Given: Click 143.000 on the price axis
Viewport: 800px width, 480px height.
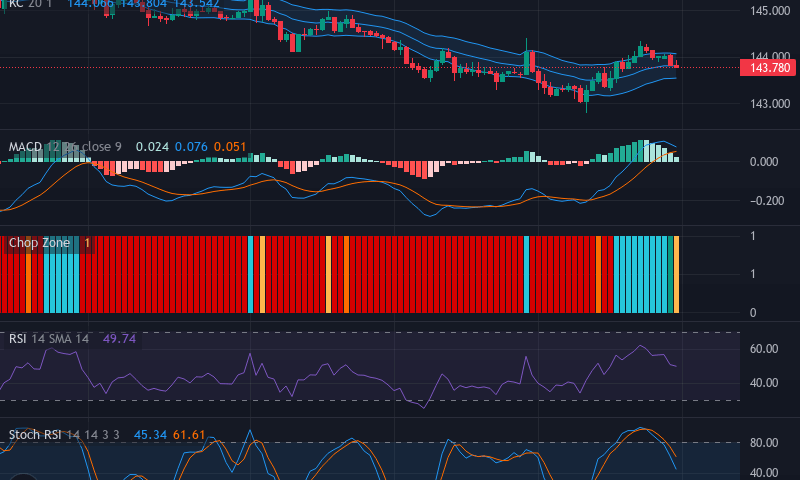Looking at the screenshot, I should click(x=770, y=104).
